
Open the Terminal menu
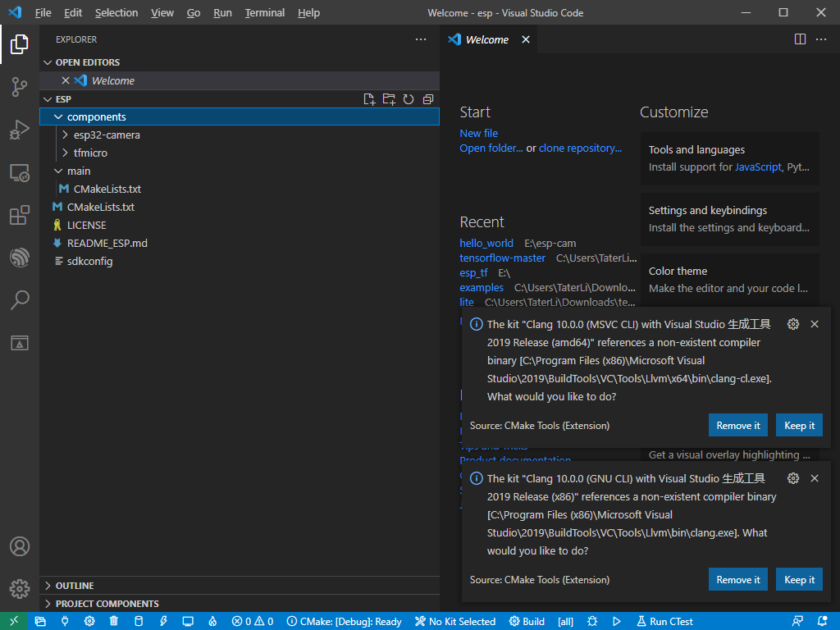265,12
